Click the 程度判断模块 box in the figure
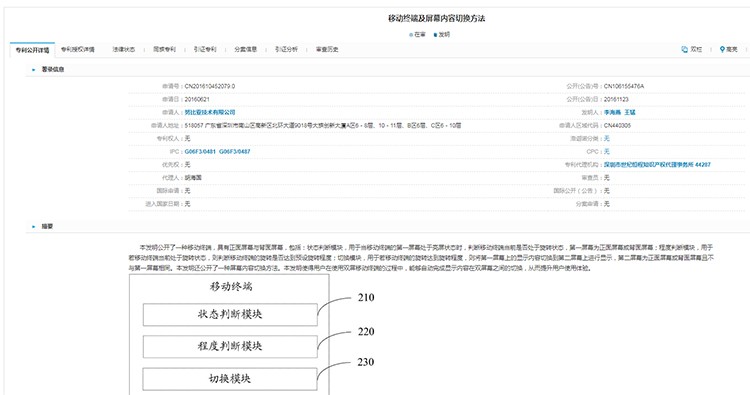The image size is (750, 395). [x=230, y=346]
